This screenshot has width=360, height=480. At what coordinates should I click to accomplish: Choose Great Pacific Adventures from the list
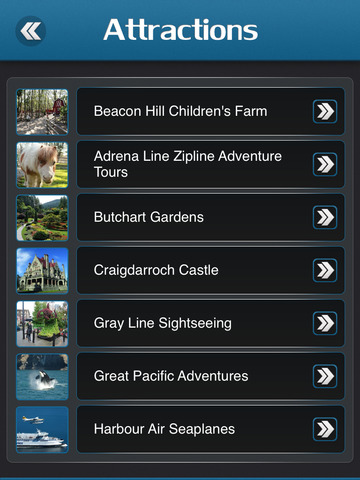click(x=211, y=376)
